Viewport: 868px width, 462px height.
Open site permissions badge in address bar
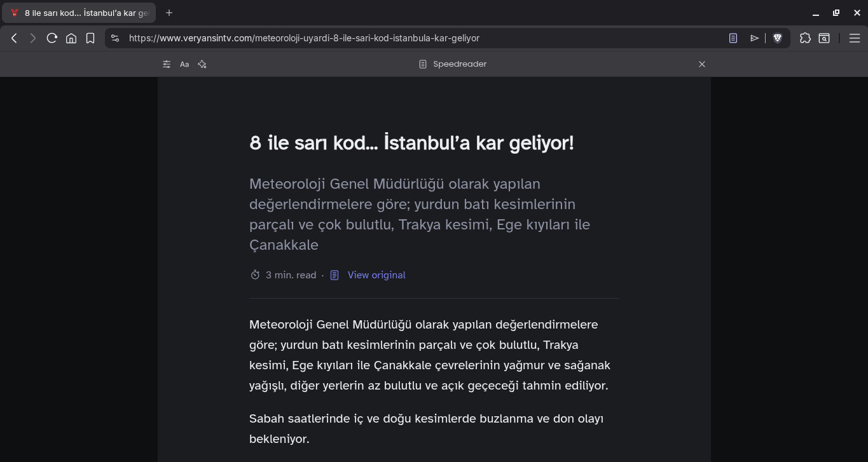[x=115, y=37]
